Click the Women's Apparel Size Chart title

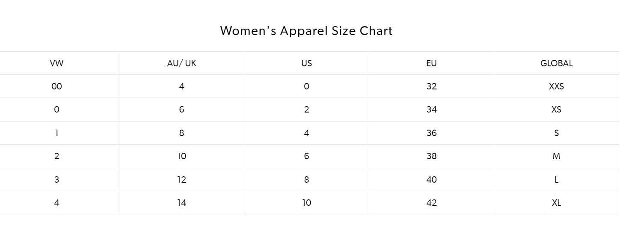coord(306,31)
